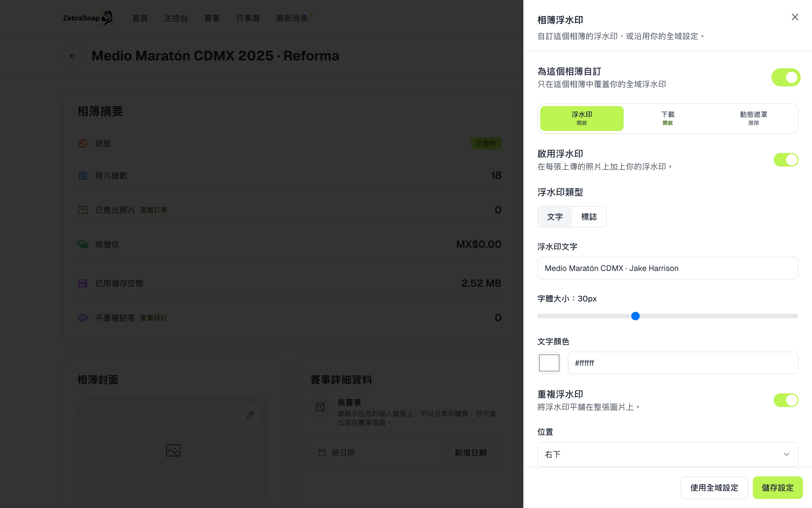Choose 標誌 watermark type
The width and height of the screenshot is (812, 508).
tap(589, 217)
